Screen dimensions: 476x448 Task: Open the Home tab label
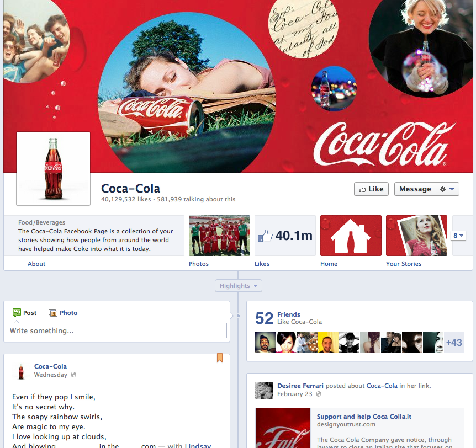pyautogui.click(x=329, y=264)
